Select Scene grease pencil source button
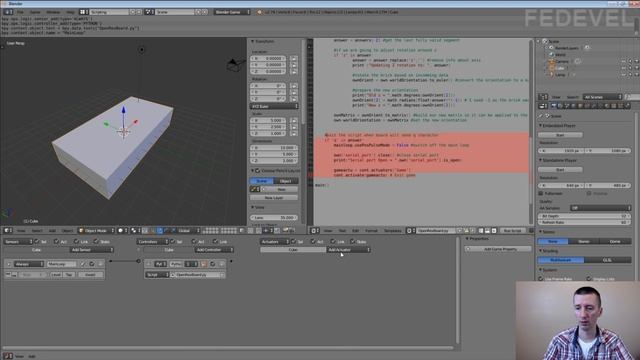Viewport: 640px width, 360px height. pyautogui.click(x=262, y=181)
